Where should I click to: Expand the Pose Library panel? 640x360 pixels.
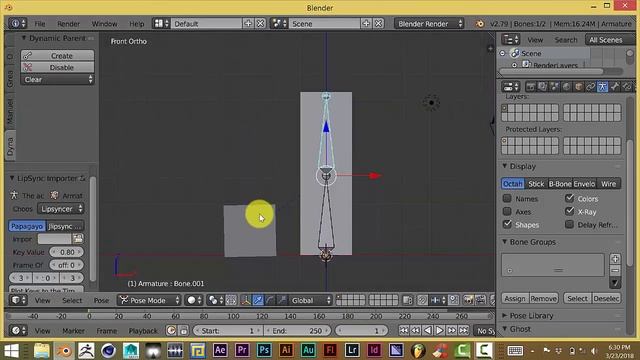(x=504, y=316)
